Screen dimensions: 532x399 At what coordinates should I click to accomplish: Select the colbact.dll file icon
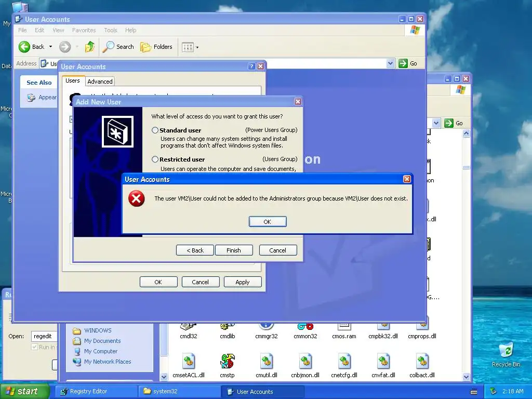click(x=422, y=366)
